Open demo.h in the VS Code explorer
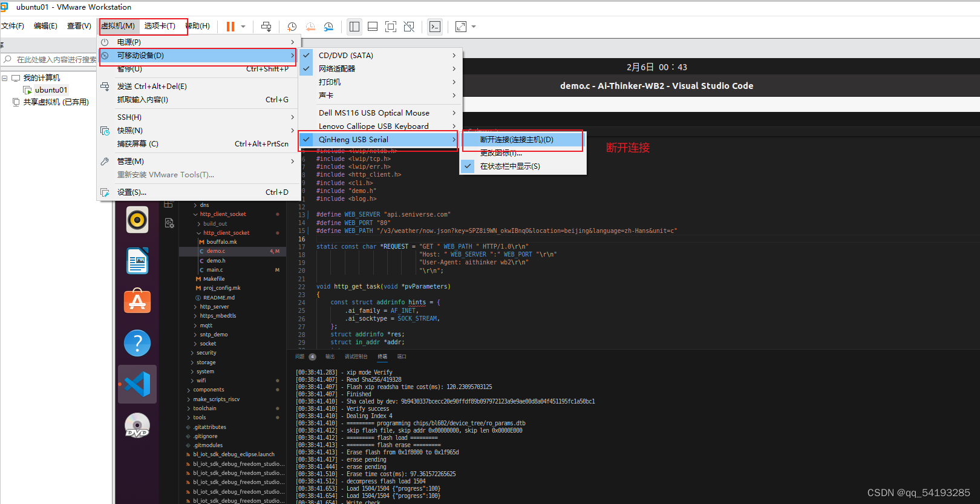The image size is (980, 504). tap(215, 261)
